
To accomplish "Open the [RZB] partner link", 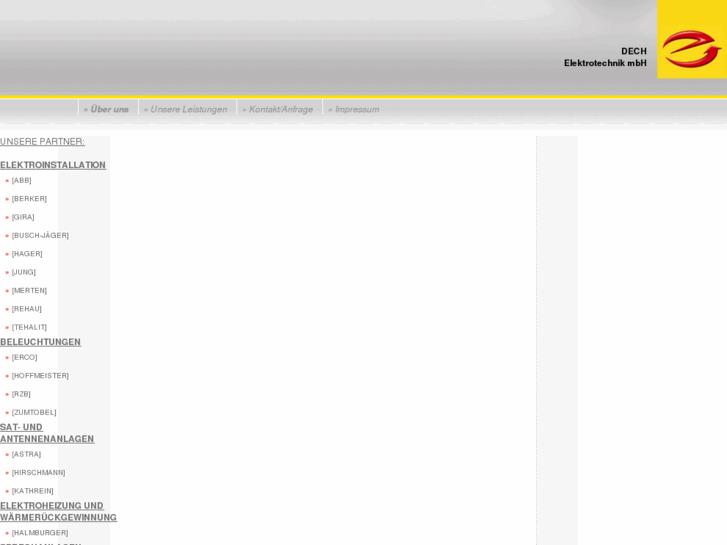I will (x=21, y=394).
